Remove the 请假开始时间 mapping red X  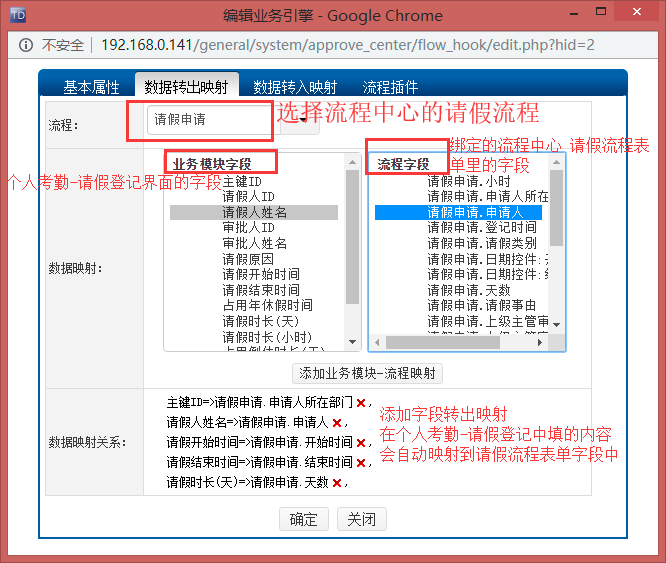tap(360, 443)
